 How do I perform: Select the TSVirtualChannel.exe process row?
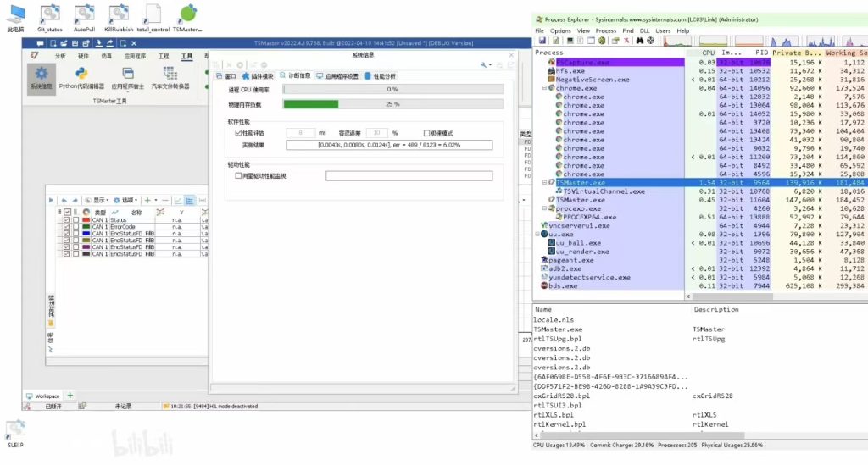(604, 191)
